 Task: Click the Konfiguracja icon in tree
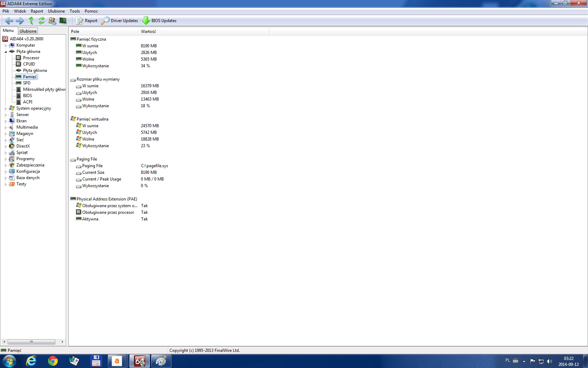click(x=12, y=171)
